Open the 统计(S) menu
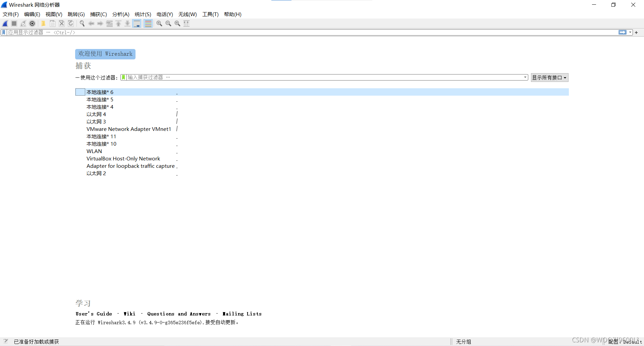The height and width of the screenshot is (346, 644). coord(143,14)
